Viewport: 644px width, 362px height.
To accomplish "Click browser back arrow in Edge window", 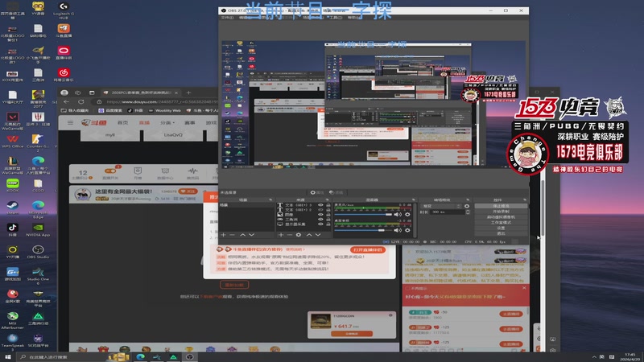I will (67, 102).
